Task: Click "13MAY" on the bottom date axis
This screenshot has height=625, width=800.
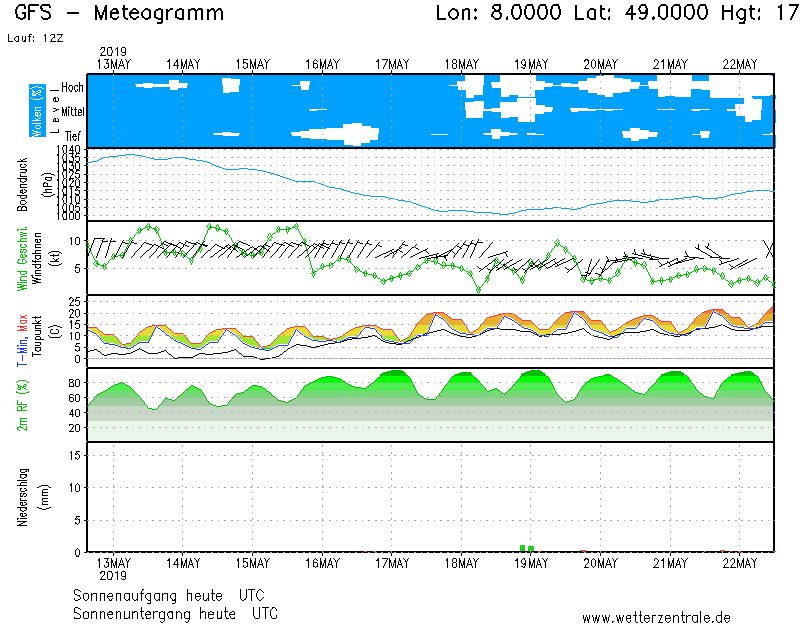Action: (114, 563)
